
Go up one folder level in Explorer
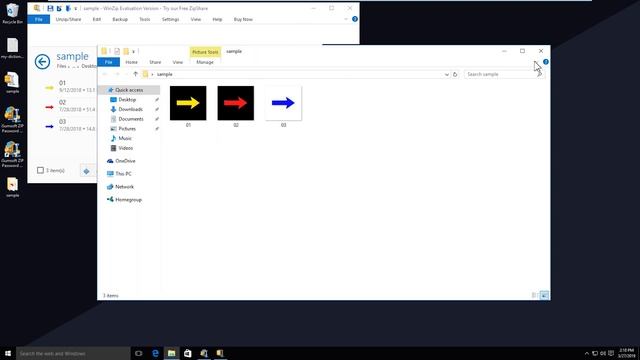[x=136, y=74]
